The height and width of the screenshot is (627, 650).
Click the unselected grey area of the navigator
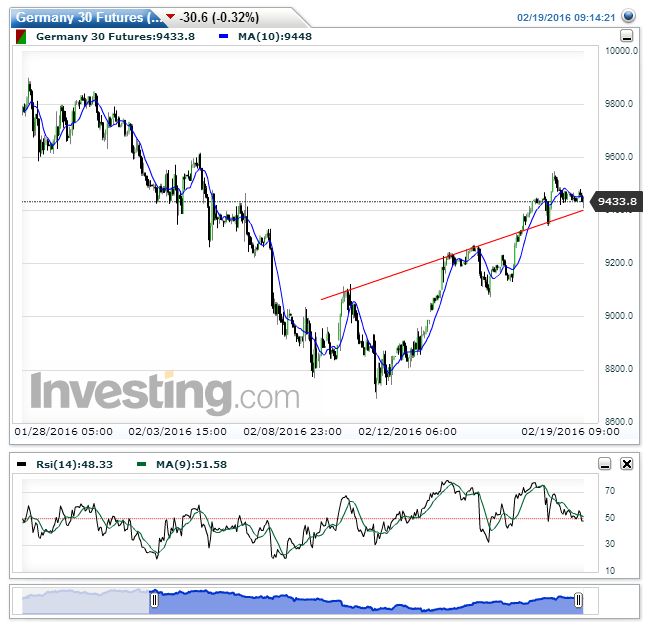tap(85, 601)
